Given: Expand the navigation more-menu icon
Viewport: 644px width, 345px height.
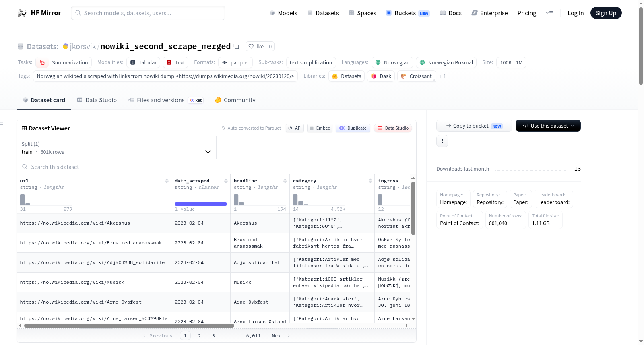Looking at the screenshot, I should [x=549, y=13].
